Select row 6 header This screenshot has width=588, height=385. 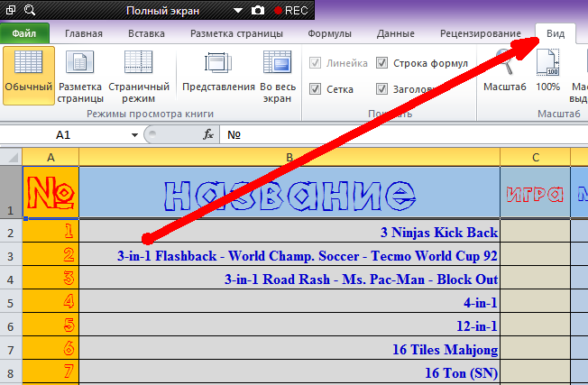[x=11, y=325]
